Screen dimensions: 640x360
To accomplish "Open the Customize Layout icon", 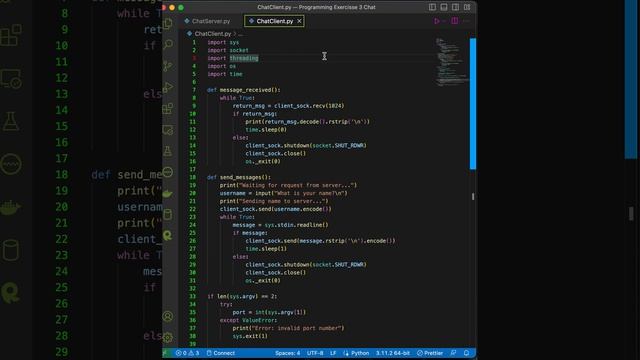I will (x=467, y=7).
